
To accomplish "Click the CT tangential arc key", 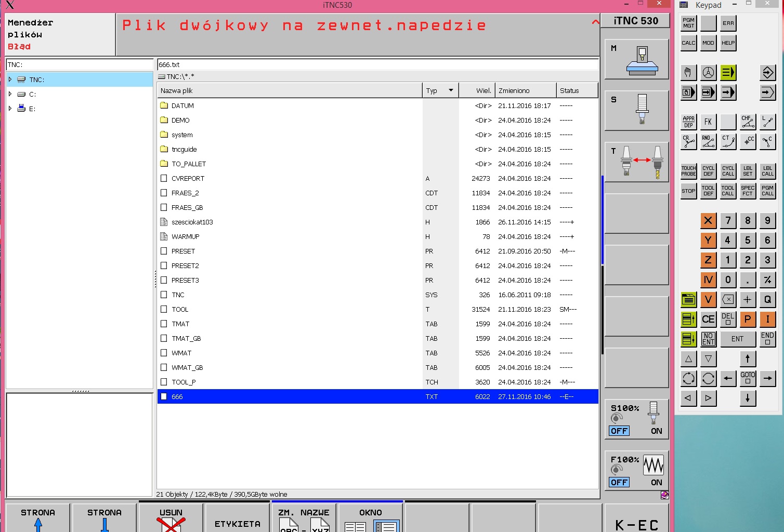I will pos(728,141).
